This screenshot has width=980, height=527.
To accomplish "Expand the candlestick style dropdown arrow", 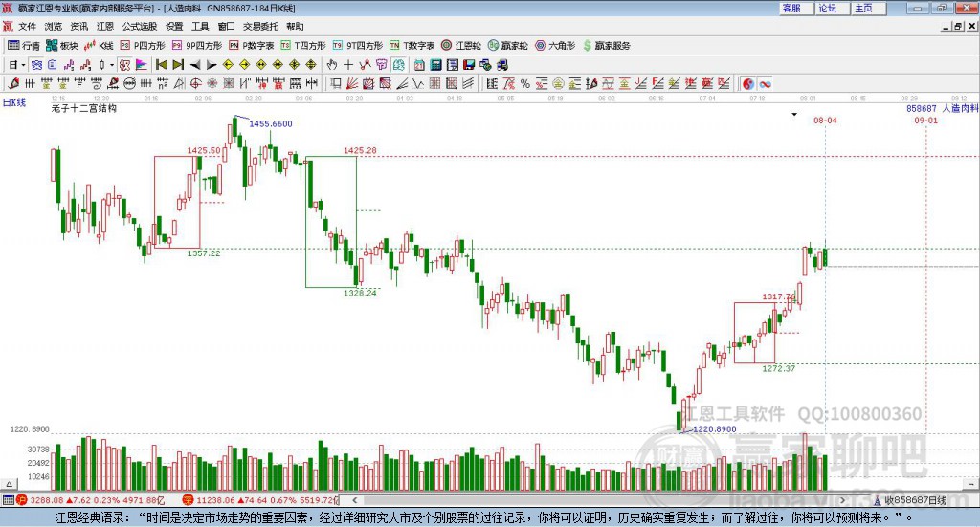I will click(112, 65).
